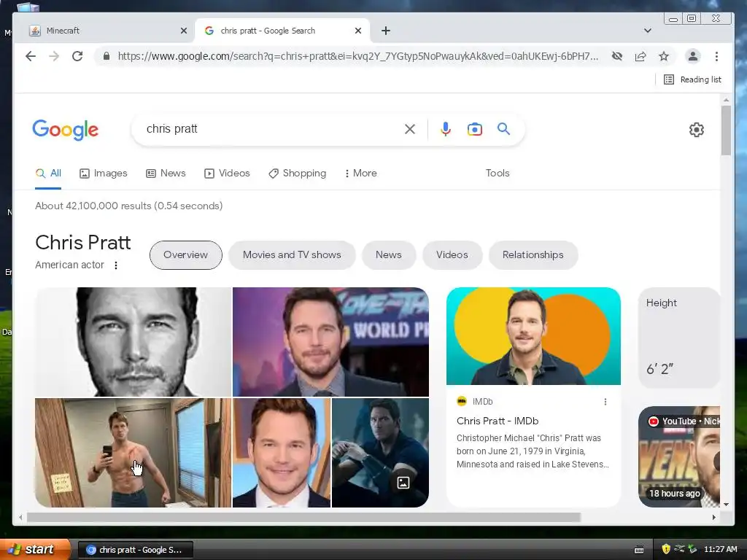Screen dimensions: 747x560
Task: Open the on-screen keyboard tray icon
Action: click(639, 550)
